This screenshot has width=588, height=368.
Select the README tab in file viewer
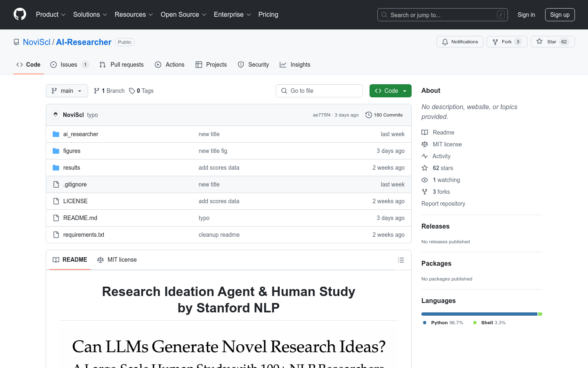(x=70, y=260)
